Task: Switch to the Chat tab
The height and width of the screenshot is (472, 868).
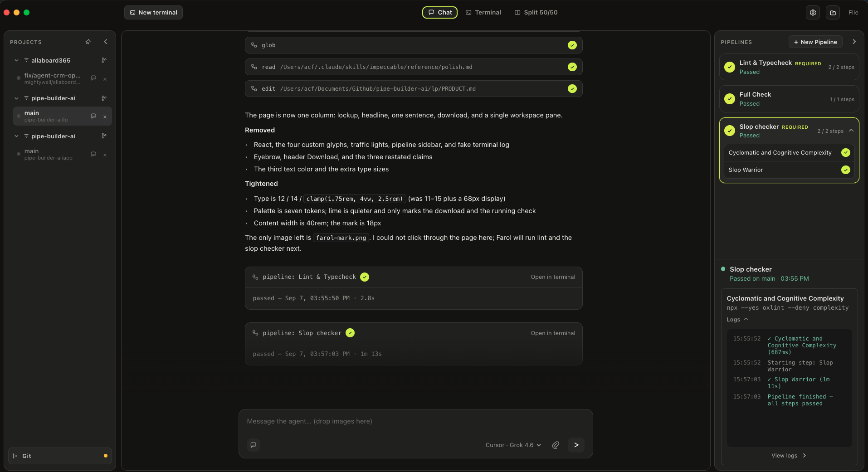Action: click(x=440, y=12)
